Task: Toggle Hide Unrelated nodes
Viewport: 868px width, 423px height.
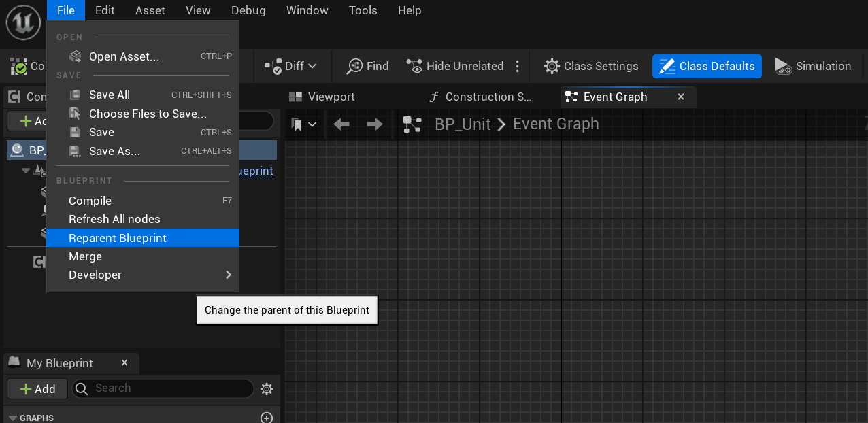Action: point(454,66)
